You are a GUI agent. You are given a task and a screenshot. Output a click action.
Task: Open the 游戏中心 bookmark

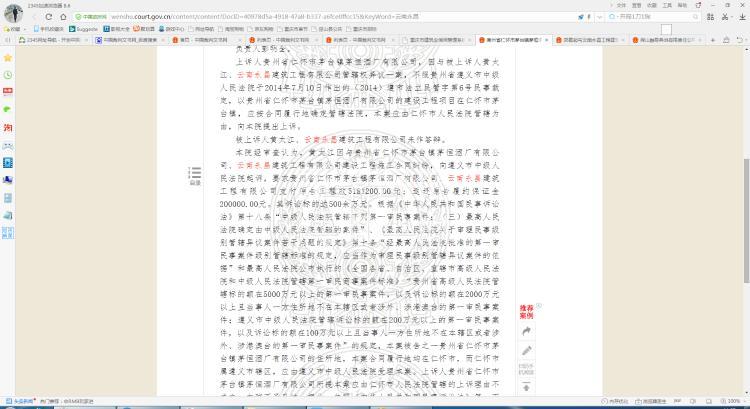172,29
